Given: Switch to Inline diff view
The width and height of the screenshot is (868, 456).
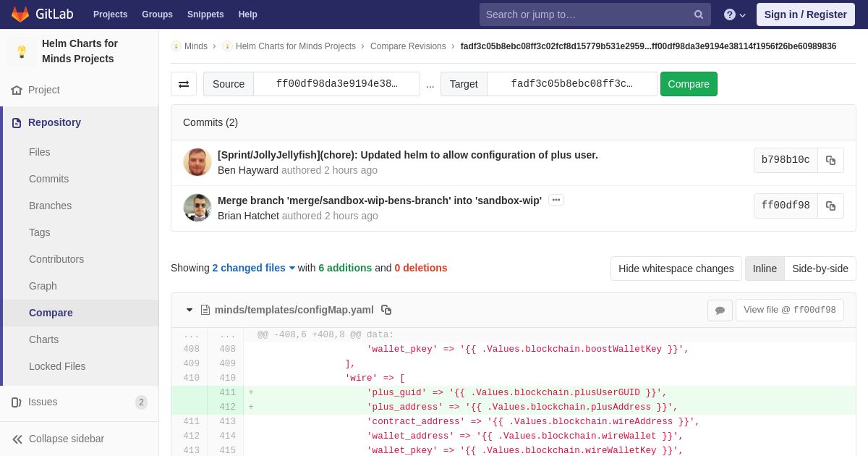Looking at the screenshot, I should [x=765, y=269].
